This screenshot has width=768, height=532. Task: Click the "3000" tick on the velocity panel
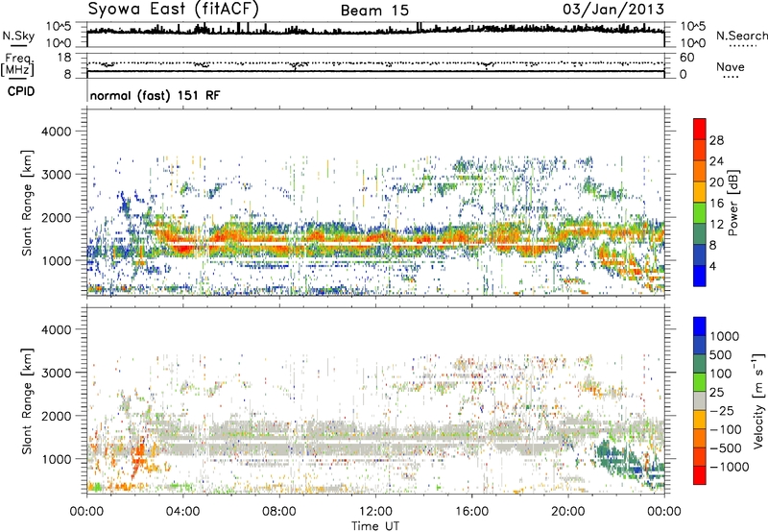point(56,373)
